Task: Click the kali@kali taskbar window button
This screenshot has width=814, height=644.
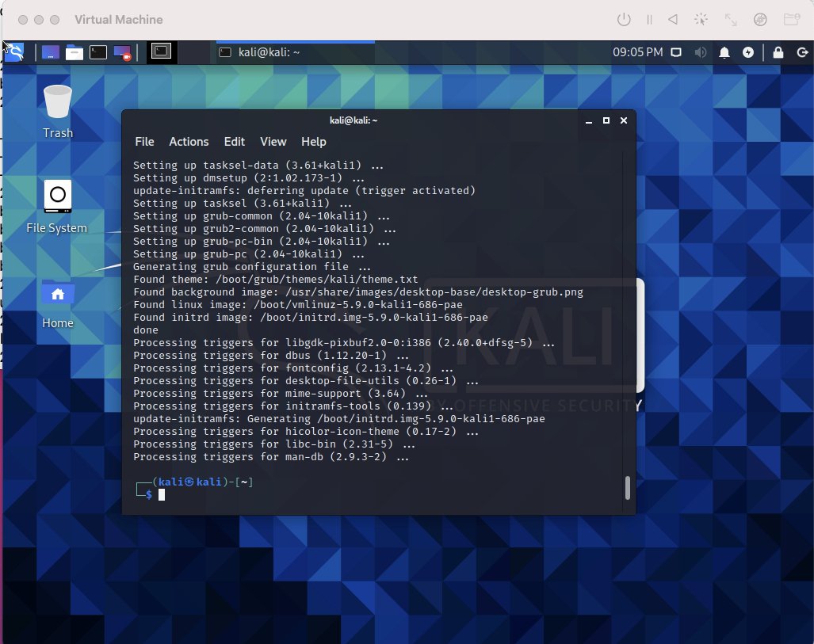Action: click(x=295, y=52)
